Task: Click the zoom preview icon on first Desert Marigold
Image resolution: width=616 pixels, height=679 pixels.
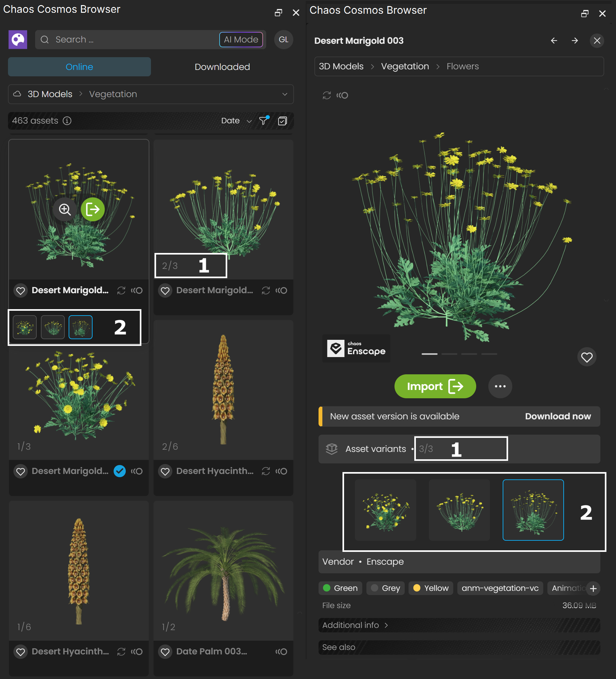Action: tap(64, 209)
